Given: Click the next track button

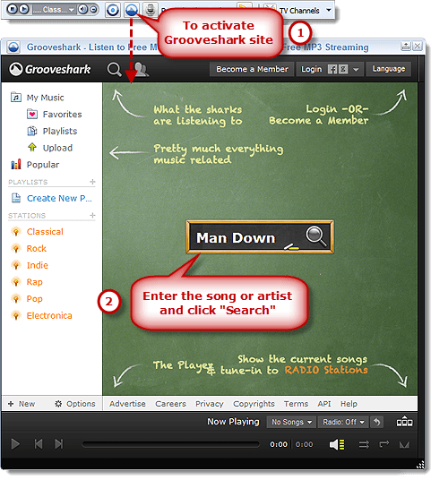Looking at the screenshot, I should tap(58, 444).
